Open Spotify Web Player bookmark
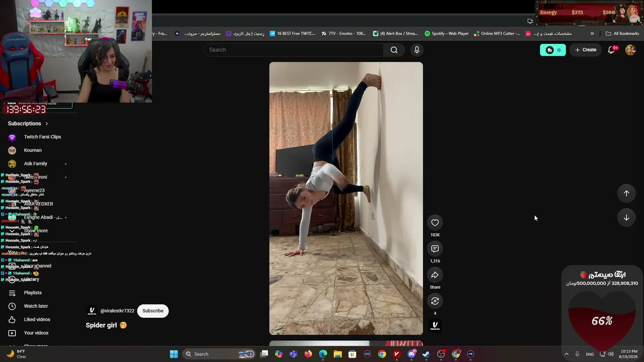This screenshot has height=362, width=644. 446,34
